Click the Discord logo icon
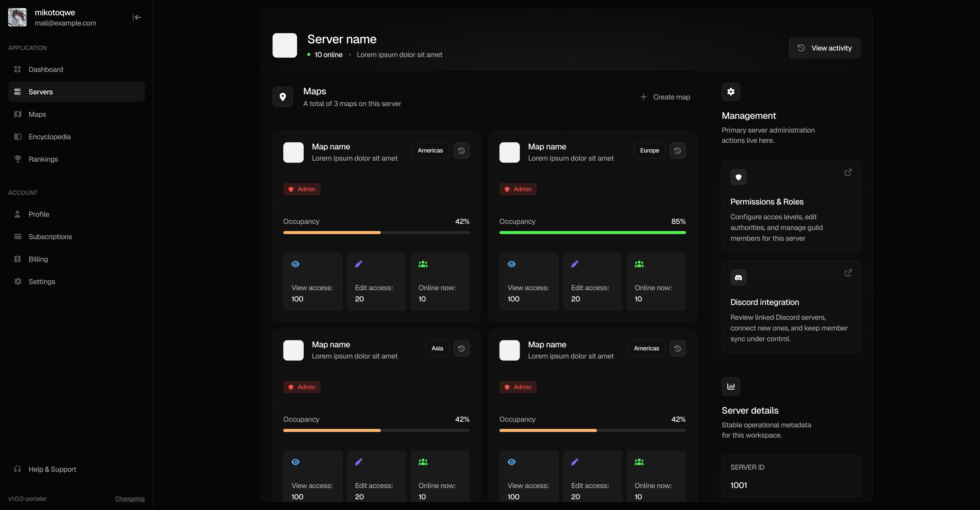980x510 pixels. click(x=738, y=277)
